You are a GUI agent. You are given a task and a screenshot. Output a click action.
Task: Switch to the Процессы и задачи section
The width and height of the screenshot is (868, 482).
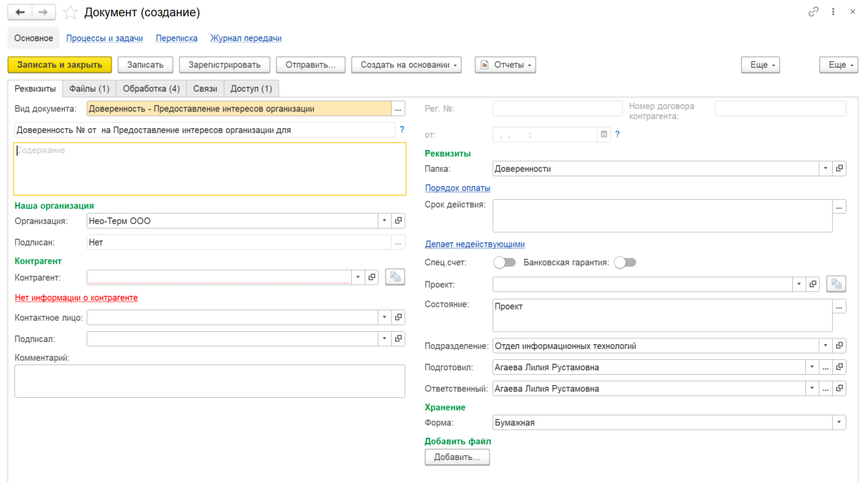[104, 39]
